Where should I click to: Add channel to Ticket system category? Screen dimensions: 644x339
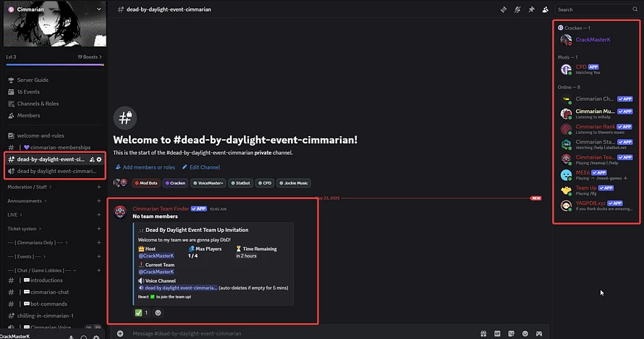[99, 229]
